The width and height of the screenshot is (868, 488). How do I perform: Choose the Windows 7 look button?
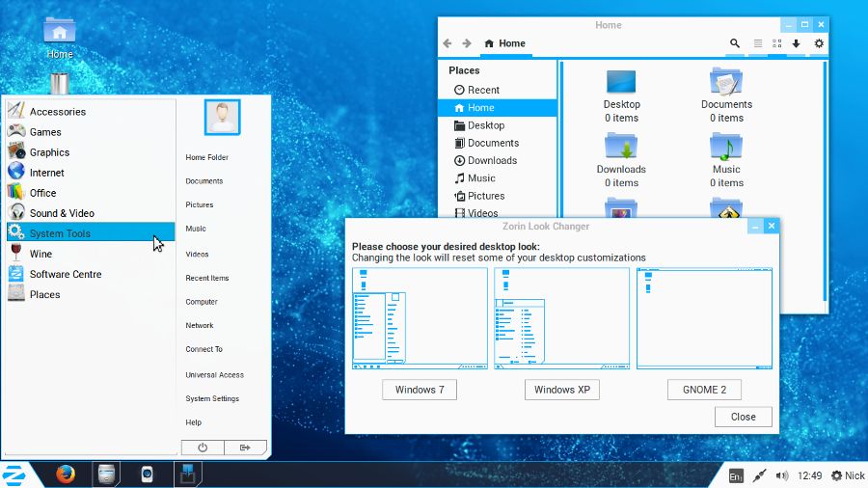(420, 390)
